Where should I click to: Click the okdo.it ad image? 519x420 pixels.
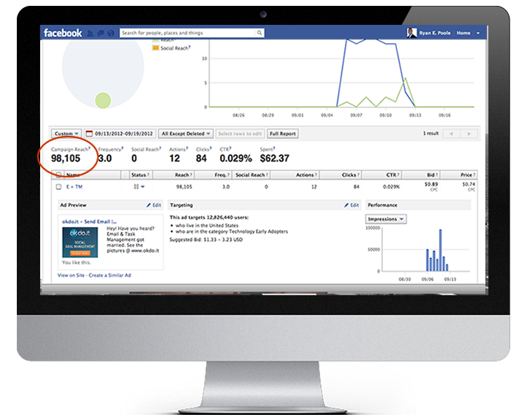pyautogui.click(x=80, y=242)
